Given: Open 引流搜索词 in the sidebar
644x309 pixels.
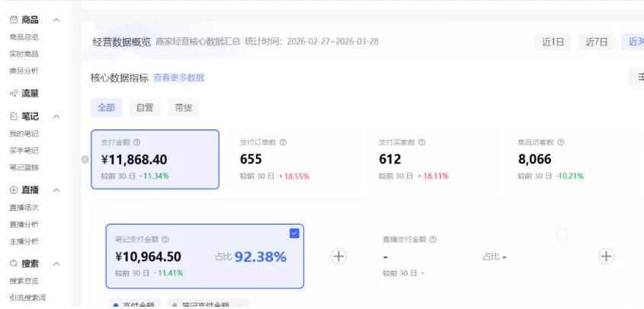Looking at the screenshot, I should pos(27,298).
